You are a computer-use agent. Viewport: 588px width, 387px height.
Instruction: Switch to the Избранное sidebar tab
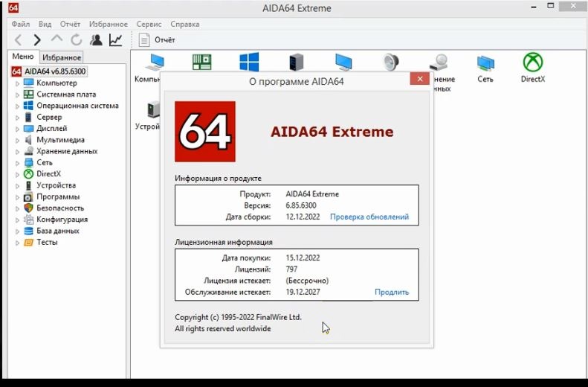(62, 57)
